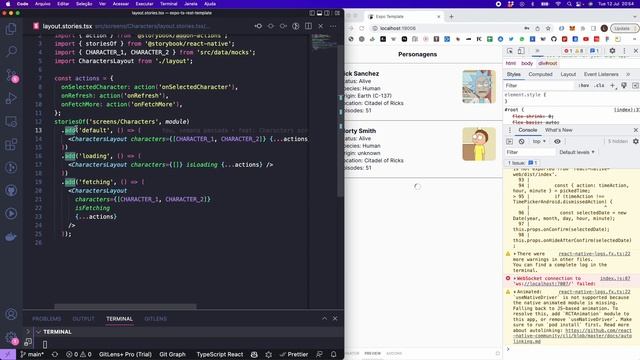This screenshot has height=360, width=640.
Task: Click the Rick Sanchez character image
Action: [x=479, y=87]
